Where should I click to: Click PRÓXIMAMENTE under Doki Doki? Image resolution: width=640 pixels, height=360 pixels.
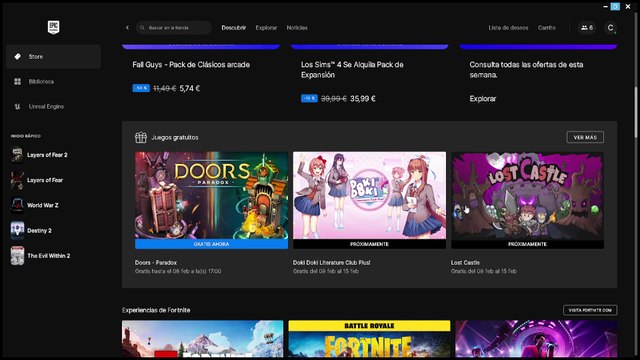(x=369, y=244)
